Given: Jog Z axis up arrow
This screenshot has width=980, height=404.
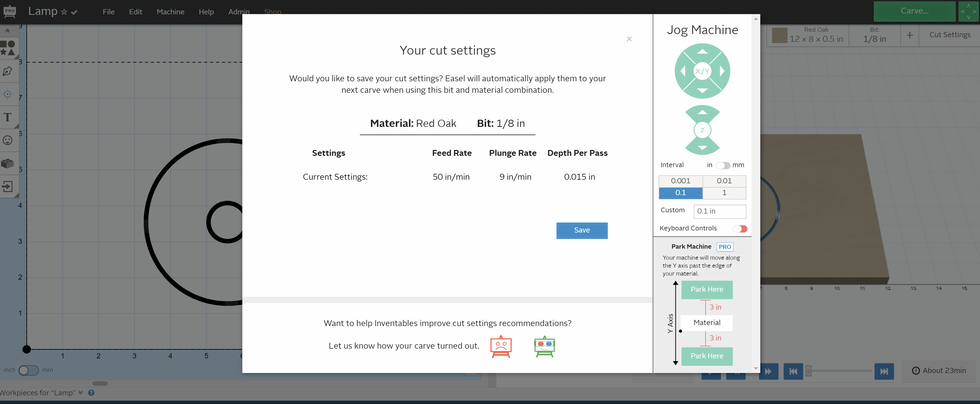Looking at the screenshot, I should click(702, 113).
